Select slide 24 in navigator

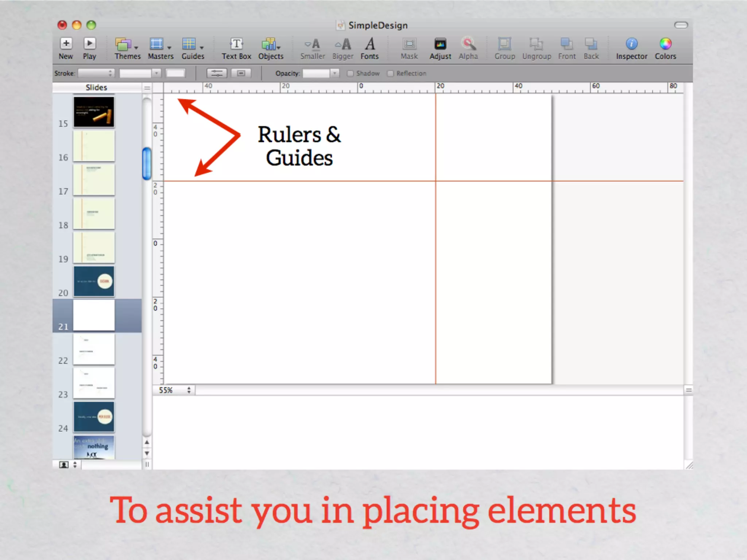(94, 417)
